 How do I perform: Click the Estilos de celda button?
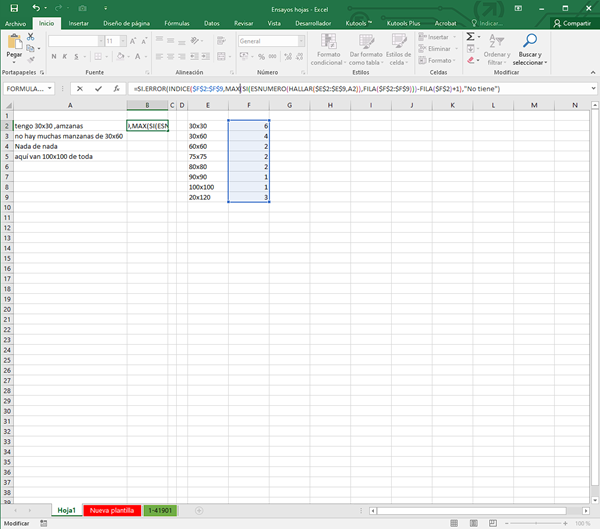pos(398,49)
